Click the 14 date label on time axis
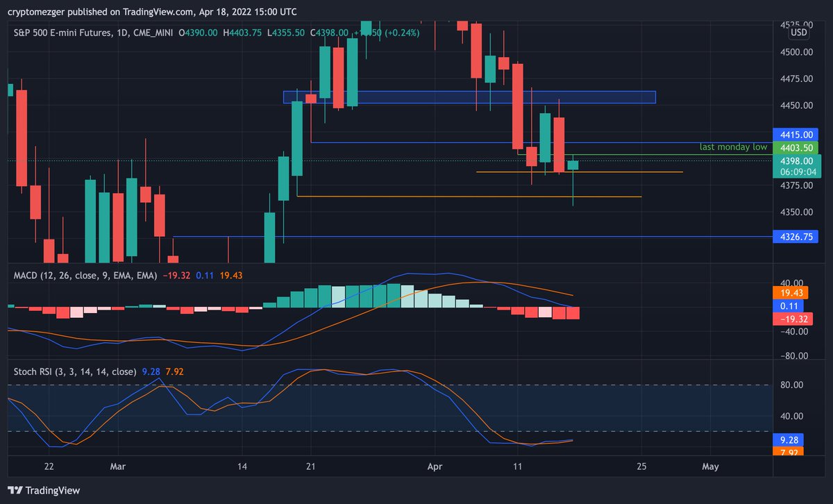 [242, 467]
